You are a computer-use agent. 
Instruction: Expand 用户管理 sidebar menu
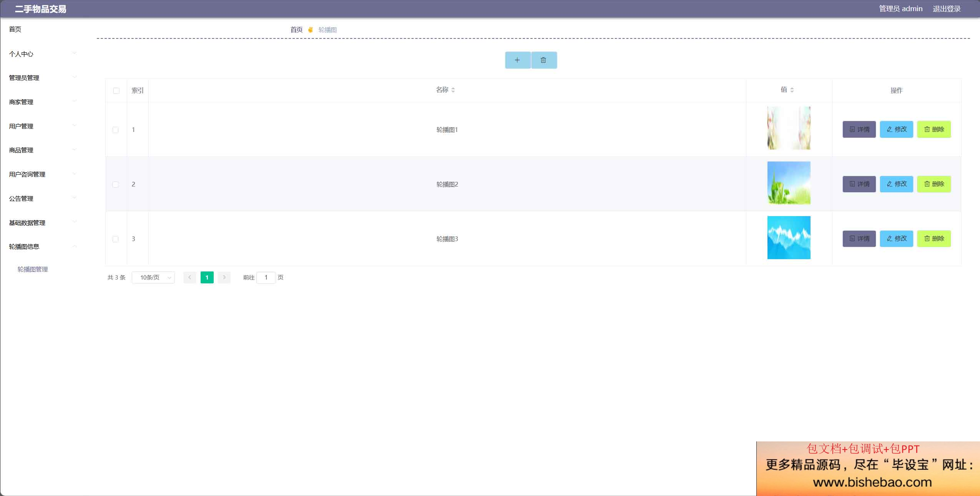42,126
